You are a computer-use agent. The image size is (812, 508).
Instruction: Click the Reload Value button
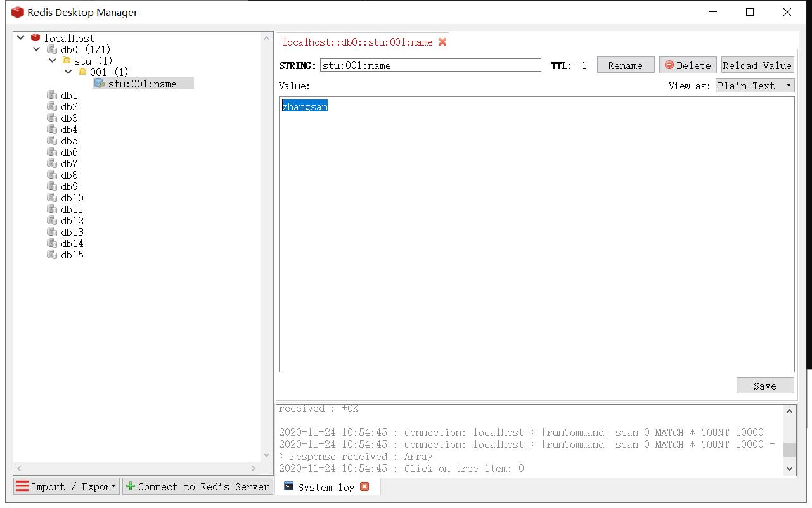(757, 65)
